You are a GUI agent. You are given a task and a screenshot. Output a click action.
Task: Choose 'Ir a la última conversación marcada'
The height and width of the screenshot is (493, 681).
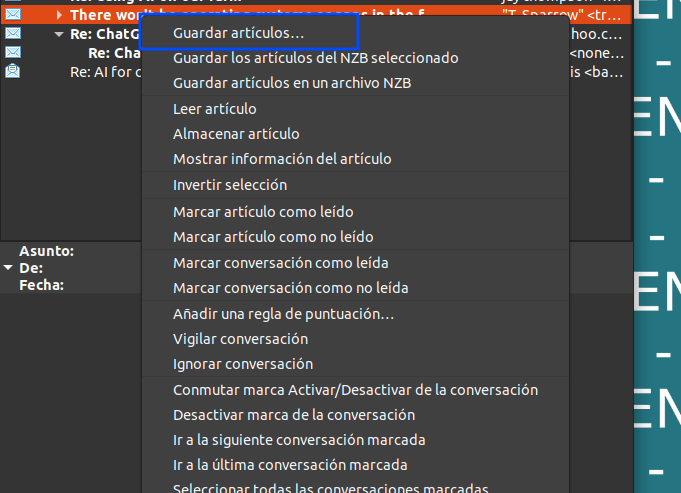coord(355,465)
